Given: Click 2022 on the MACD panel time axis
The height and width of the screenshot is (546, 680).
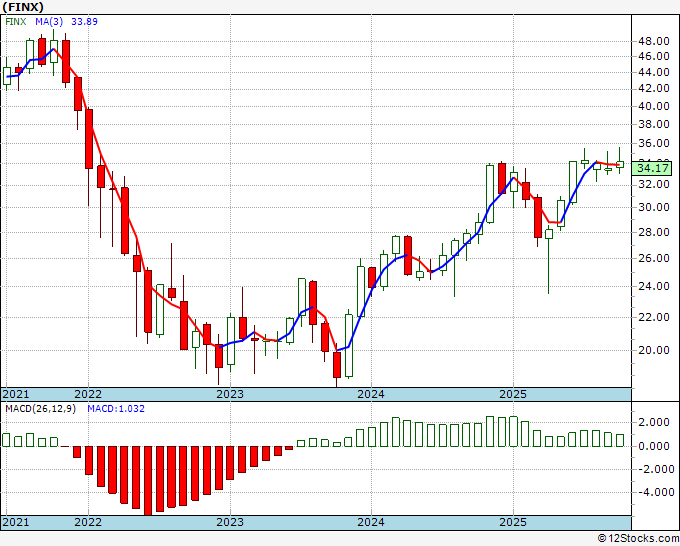Looking at the screenshot, I should point(88,522).
